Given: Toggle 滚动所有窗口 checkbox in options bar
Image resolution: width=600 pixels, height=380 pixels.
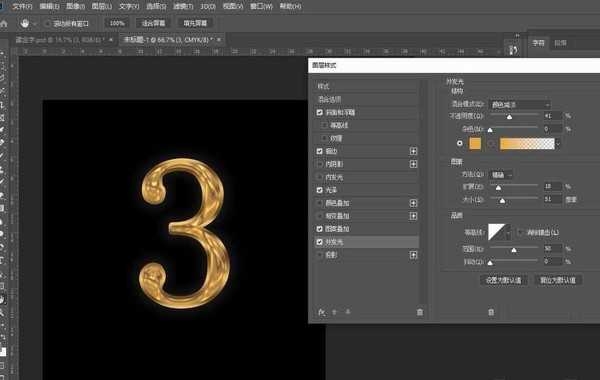Looking at the screenshot, I should [x=47, y=24].
